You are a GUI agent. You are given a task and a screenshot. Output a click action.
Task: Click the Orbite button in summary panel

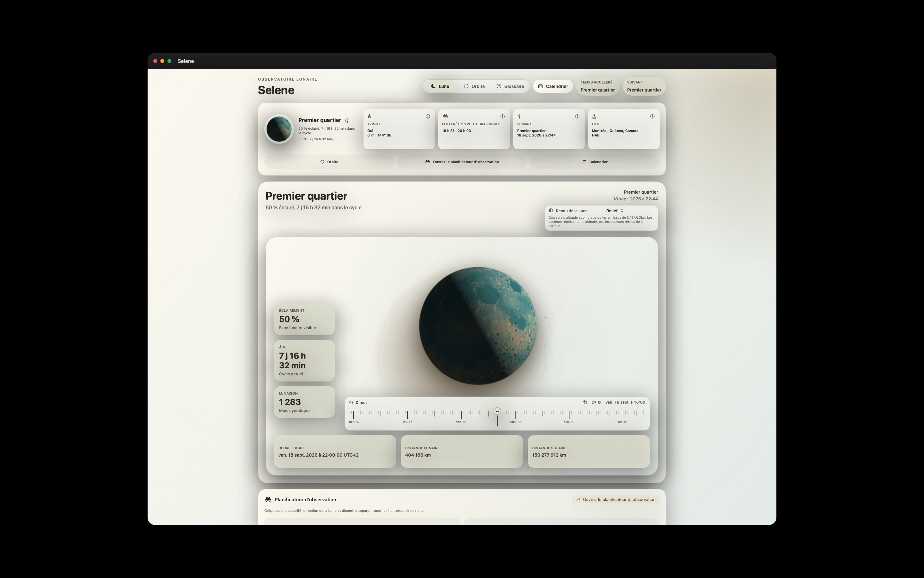329,162
